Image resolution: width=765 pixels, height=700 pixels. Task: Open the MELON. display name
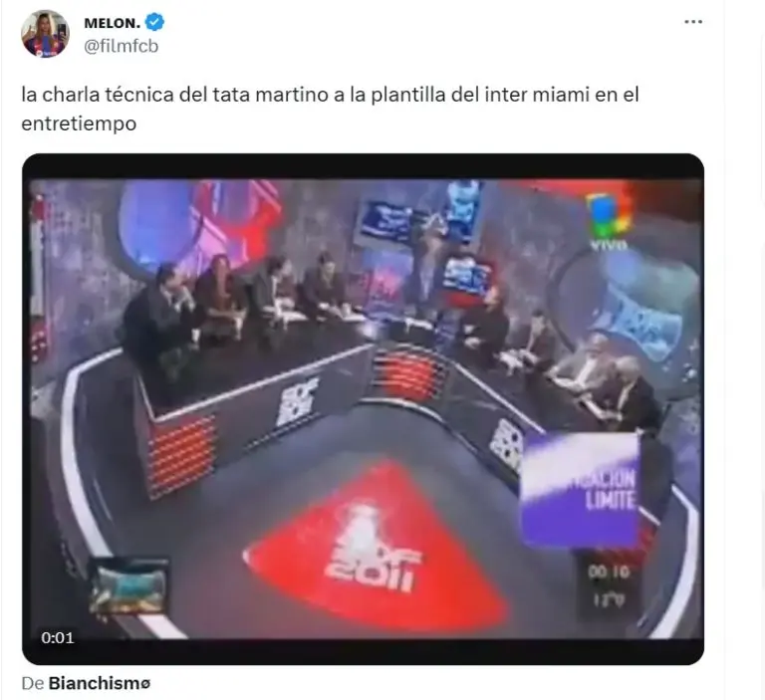(113, 23)
